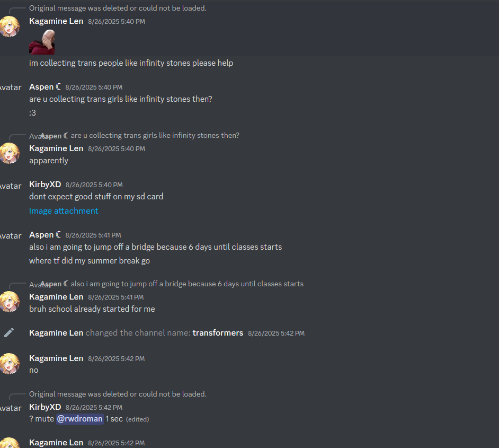Viewport: 499px width, 448px height.
Task: Click Kagamine Len avatar beside 'bruh school' message
Action: pos(9,302)
